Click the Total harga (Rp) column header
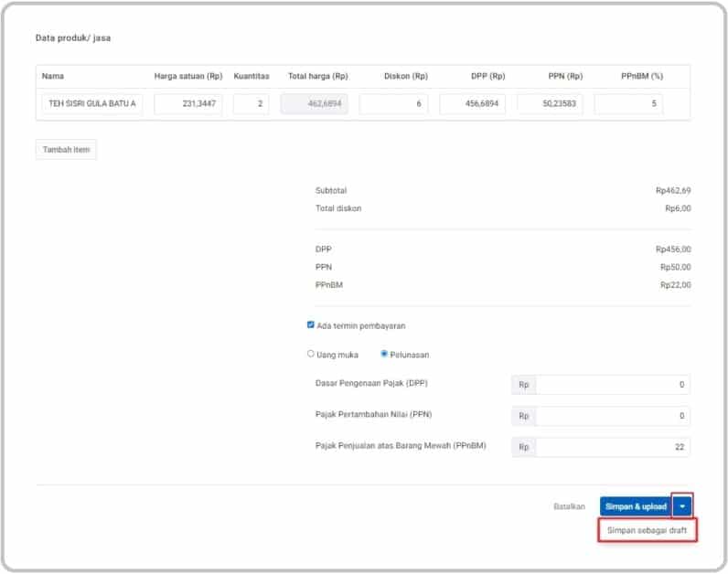 point(318,76)
